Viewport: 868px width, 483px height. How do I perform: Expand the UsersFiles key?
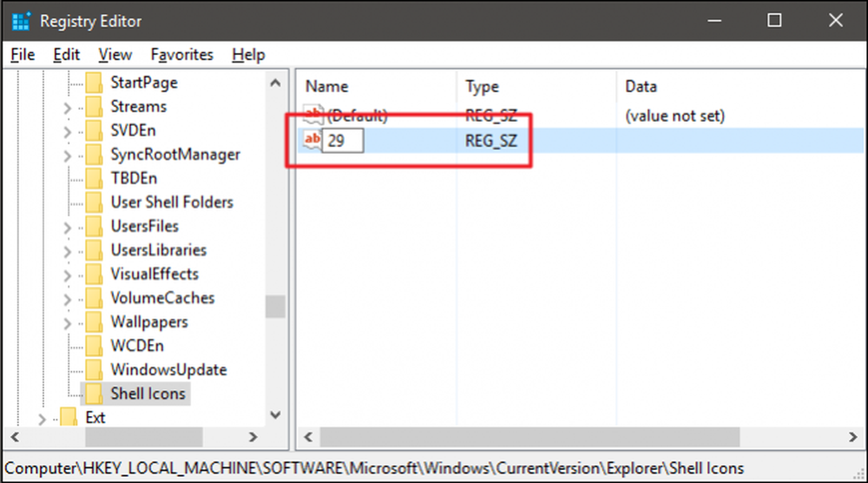(x=68, y=227)
